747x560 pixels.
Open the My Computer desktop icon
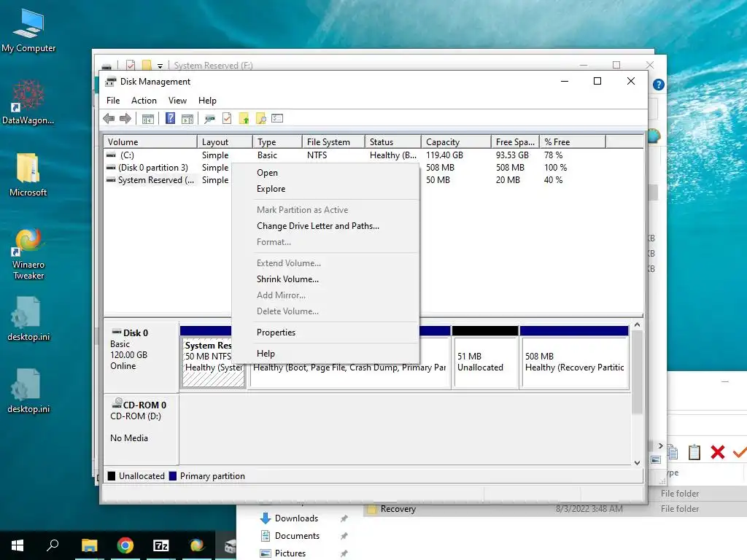(28, 31)
